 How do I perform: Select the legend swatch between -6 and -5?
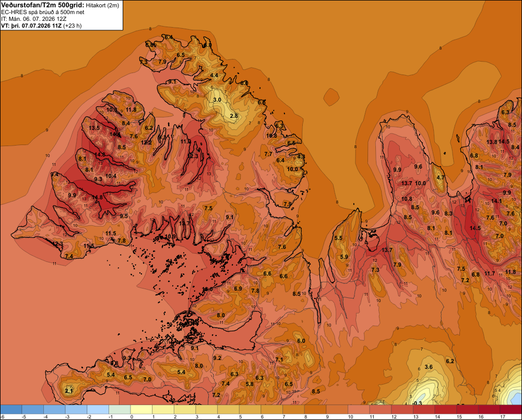point(11,410)
